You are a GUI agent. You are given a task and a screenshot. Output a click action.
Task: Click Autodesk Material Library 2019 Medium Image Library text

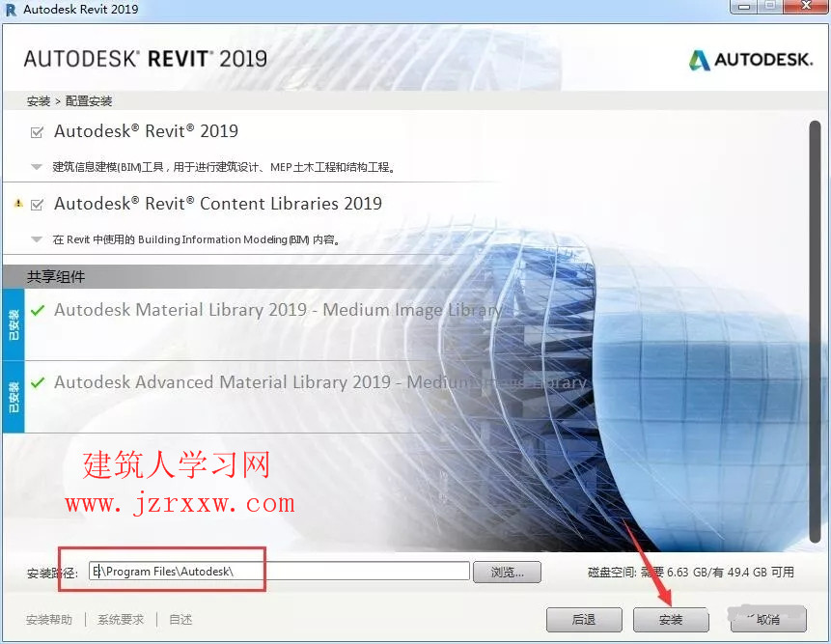point(278,310)
